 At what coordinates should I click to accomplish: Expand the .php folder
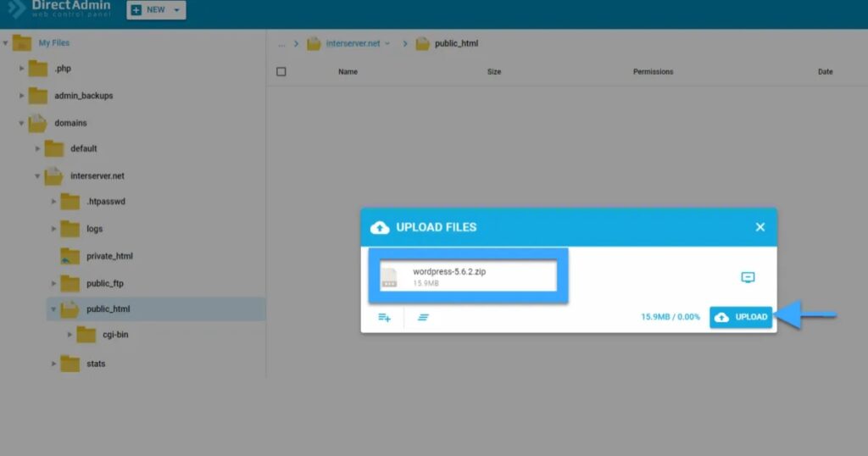21,69
